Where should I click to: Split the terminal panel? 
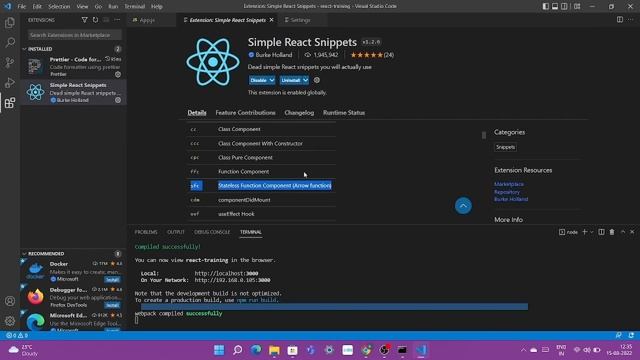click(x=601, y=232)
